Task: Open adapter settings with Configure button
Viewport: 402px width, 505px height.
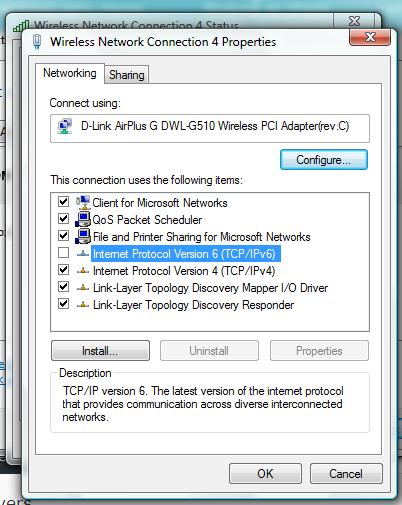Action: (x=324, y=160)
